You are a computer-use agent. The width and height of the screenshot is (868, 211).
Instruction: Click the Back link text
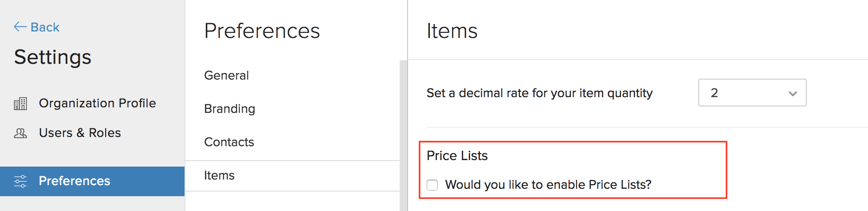tap(45, 27)
